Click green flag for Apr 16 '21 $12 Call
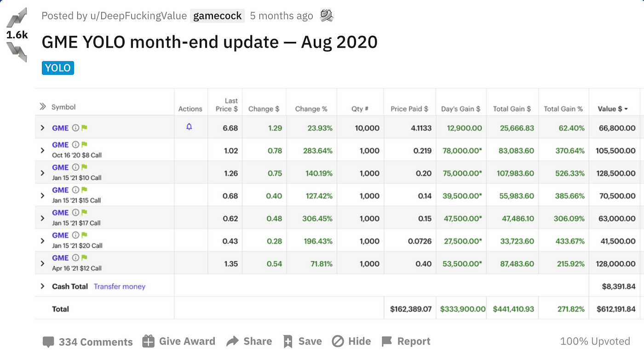 84,258
